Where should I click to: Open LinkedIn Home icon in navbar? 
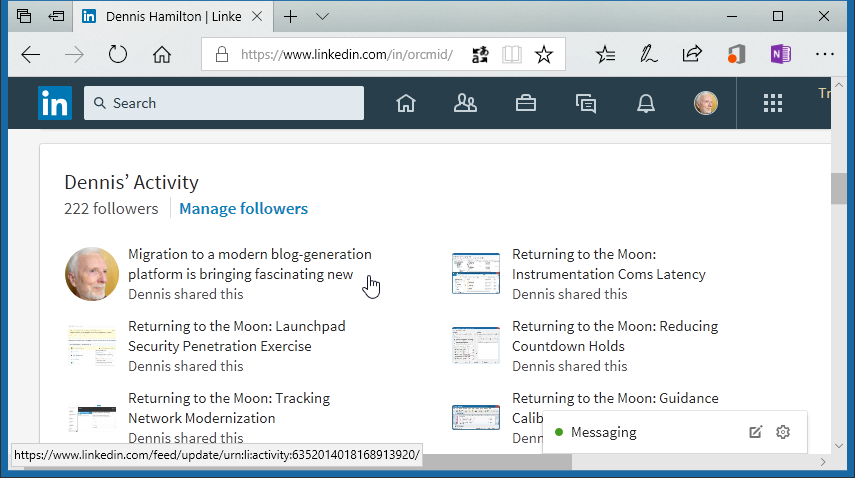[x=405, y=103]
